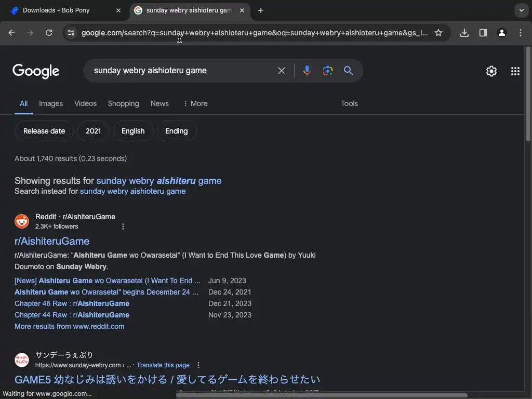The width and height of the screenshot is (532, 399).
Task: Click the address bar URL
Action: [x=255, y=33]
